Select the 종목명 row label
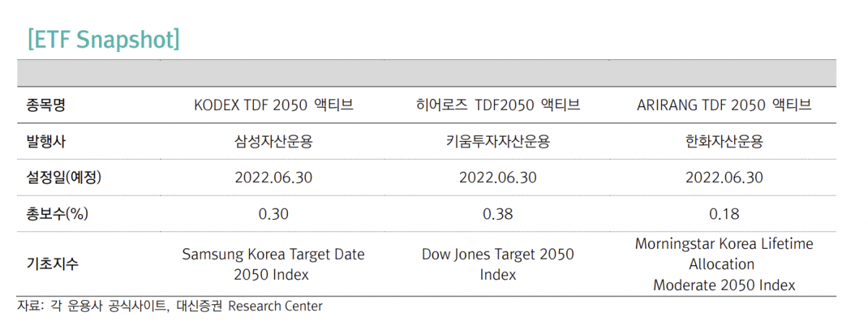The width and height of the screenshot is (868, 334). [46, 105]
